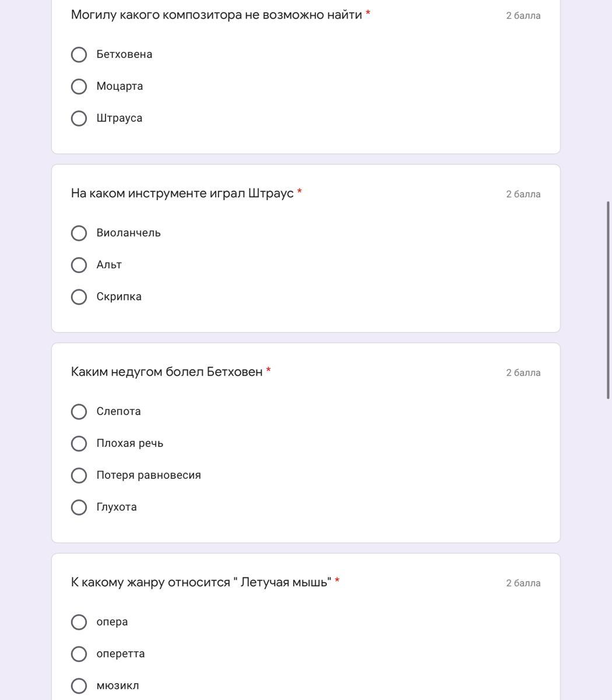Screen dimensions: 612x700
Task: Choose the Плохая речь option
Action: tap(79, 443)
